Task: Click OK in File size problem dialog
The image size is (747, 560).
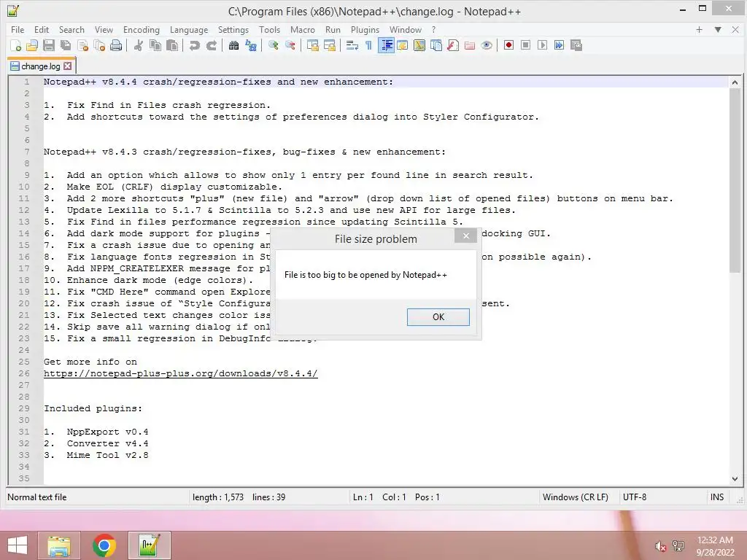Action: 438,317
